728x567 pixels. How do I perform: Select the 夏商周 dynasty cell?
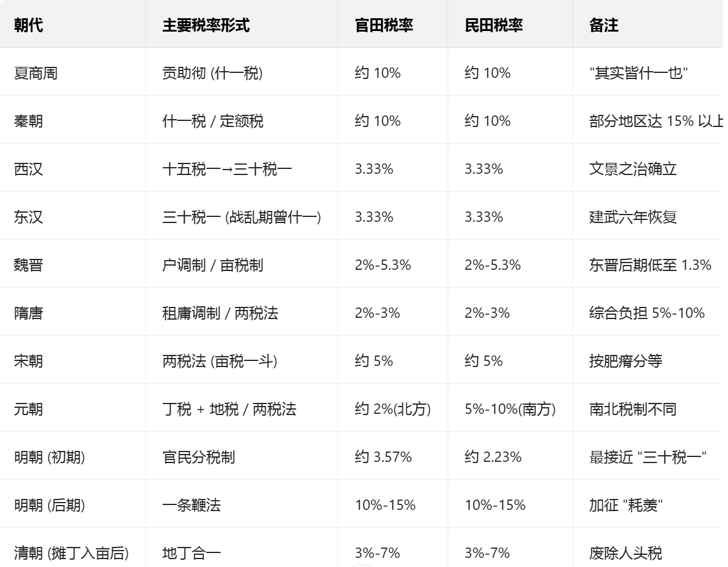tap(36, 73)
